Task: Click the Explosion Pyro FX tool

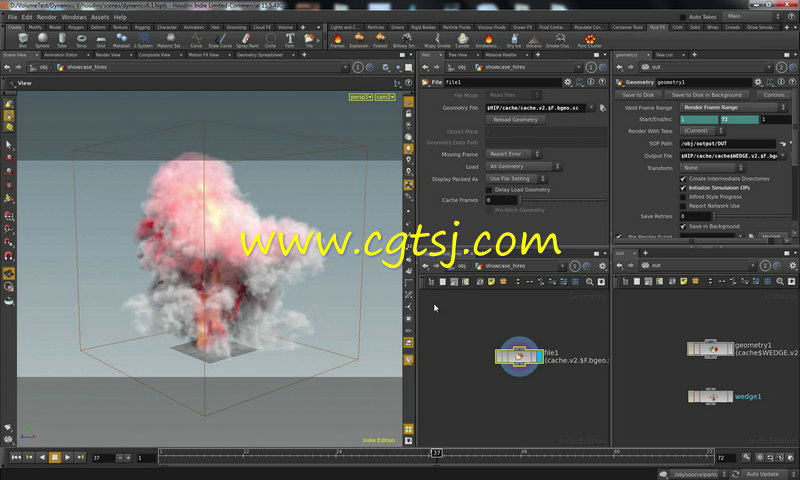Action: (359, 40)
